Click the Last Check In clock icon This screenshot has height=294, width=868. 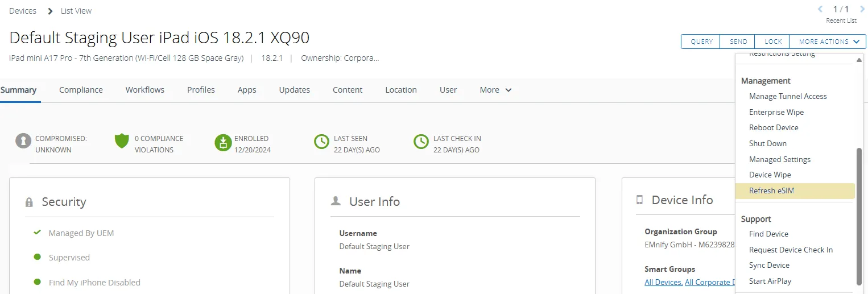point(421,142)
